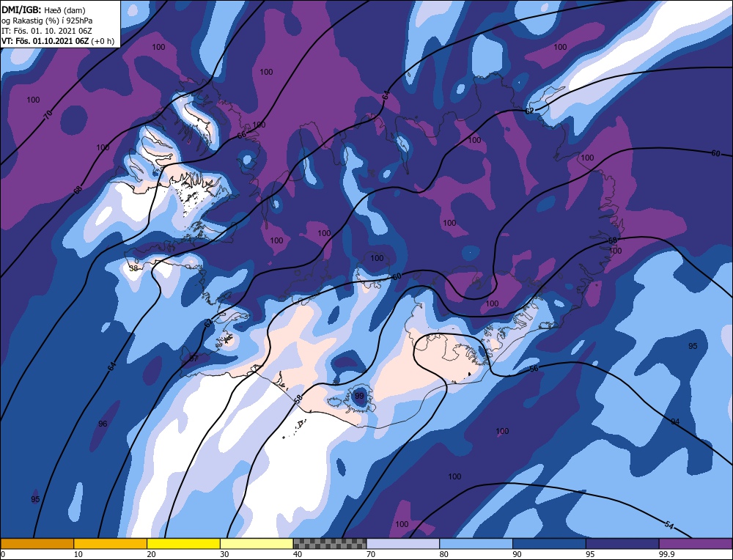Click the '66' contour line label
Screen dimensions: 733x560
(x=241, y=135)
